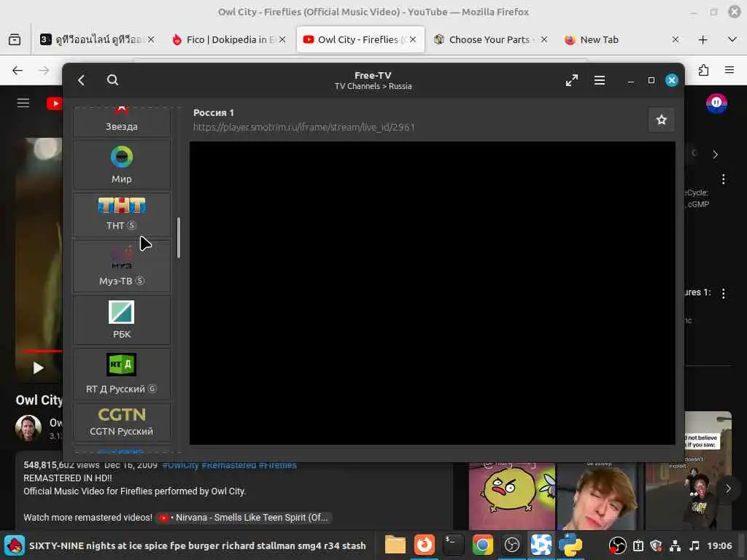Close the Fico Dokipedia tab
747x560 pixels.
coord(282,39)
